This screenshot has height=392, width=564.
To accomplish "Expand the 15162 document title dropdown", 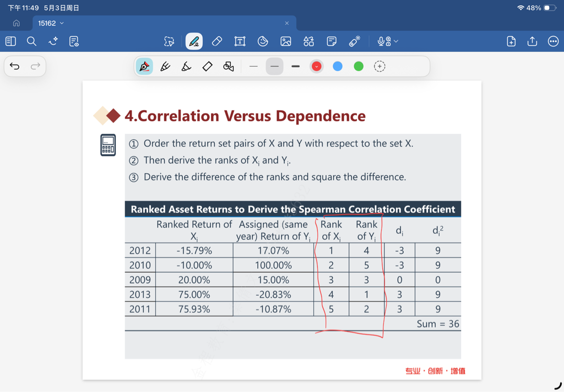I will 51,23.
